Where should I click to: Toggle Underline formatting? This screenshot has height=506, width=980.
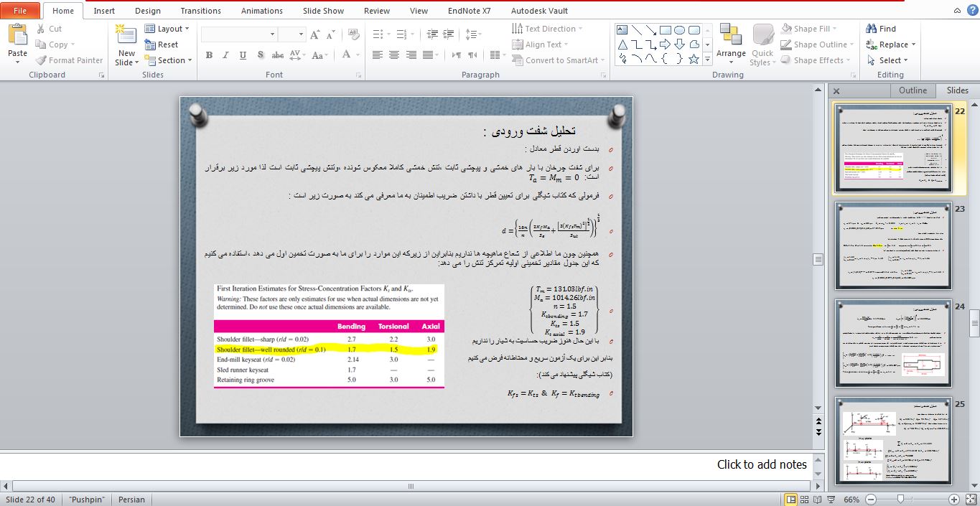pyautogui.click(x=243, y=55)
